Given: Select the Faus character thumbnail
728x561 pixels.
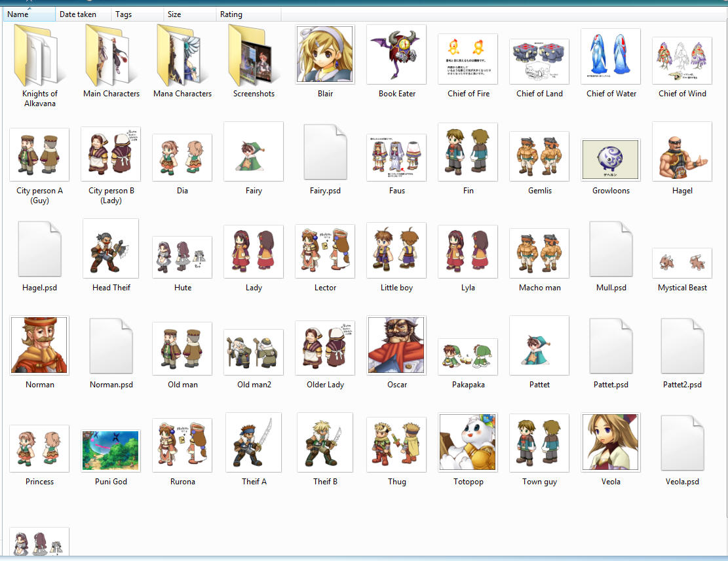Looking at the screenshot, I should click(396, 157).
